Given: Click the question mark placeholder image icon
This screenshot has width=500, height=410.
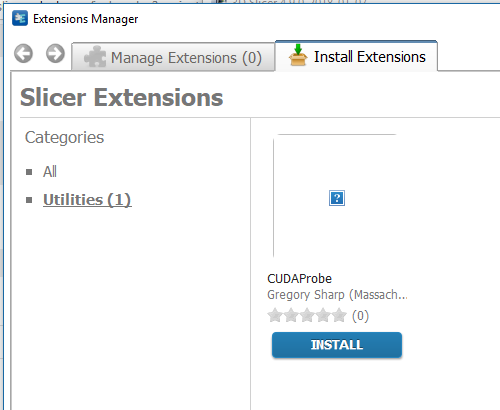Looking at the screenshot, I should (x=337, y=198).
